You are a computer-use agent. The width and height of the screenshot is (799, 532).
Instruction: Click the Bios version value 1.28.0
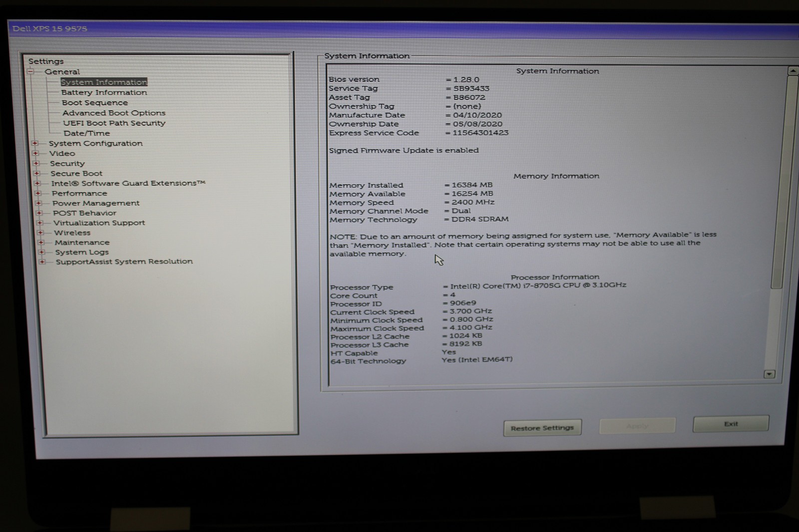coord(466,79)
